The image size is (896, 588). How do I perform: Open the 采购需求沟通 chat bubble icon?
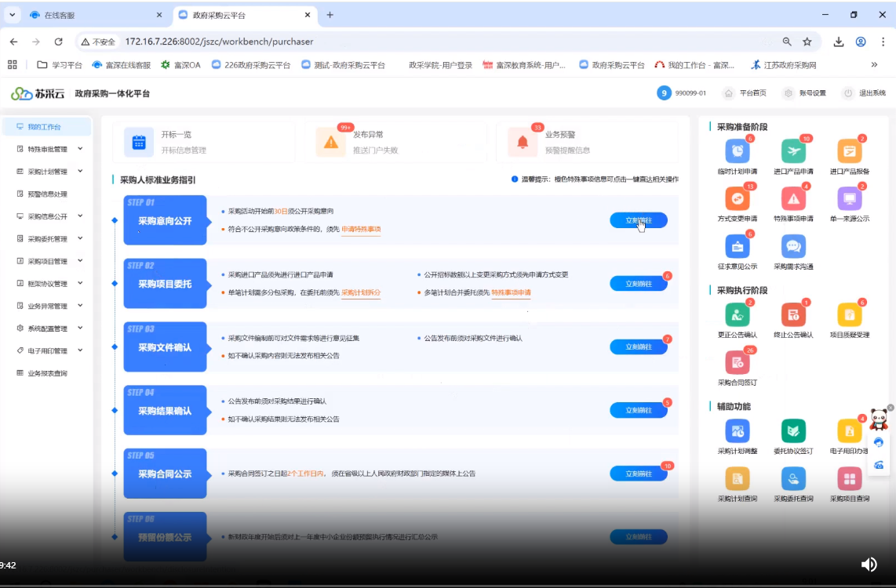pos(793,246)
